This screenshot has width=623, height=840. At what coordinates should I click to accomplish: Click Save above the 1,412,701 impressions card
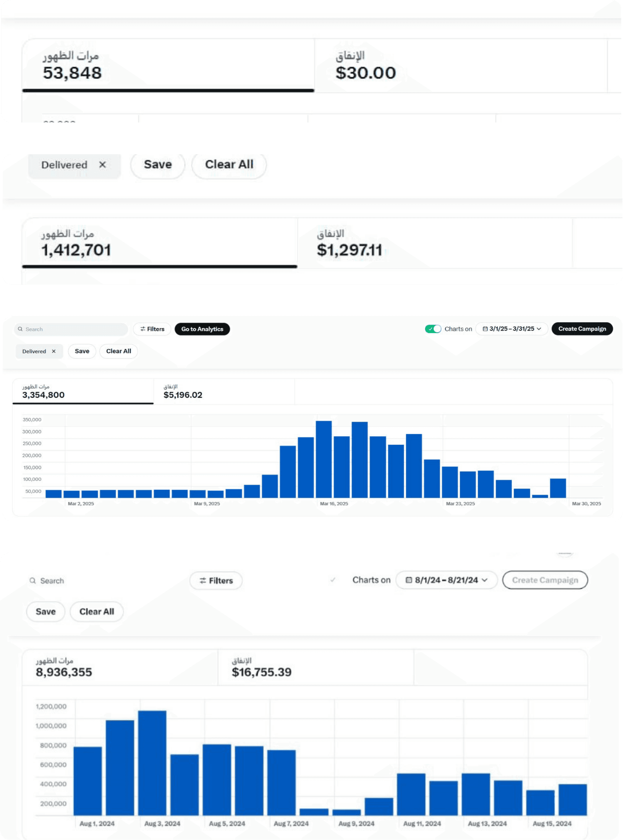(x=158, y=165)
